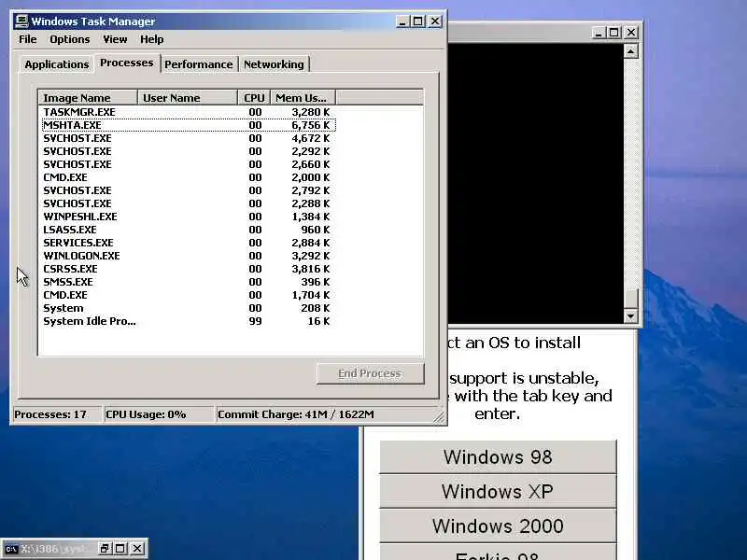Select the SMSS.EXE process row
747x560 pixels.
[189, 282]
